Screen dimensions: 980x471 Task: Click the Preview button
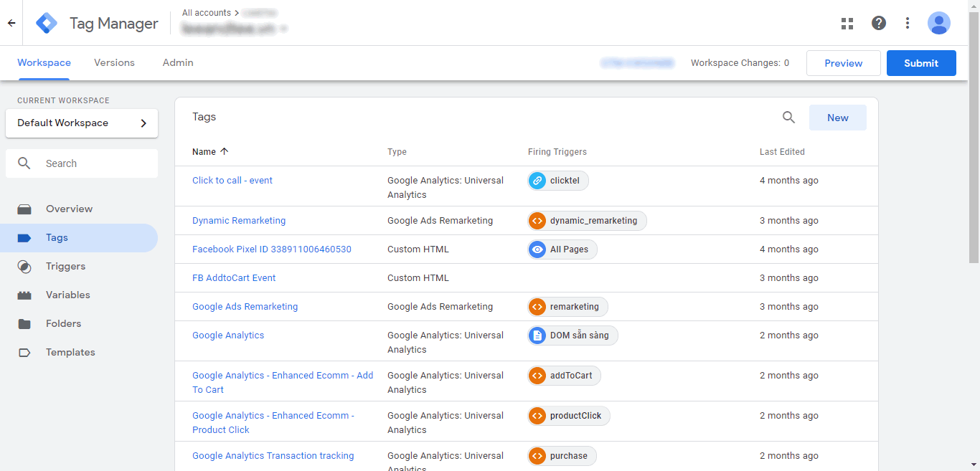click(x=844, y=63)
